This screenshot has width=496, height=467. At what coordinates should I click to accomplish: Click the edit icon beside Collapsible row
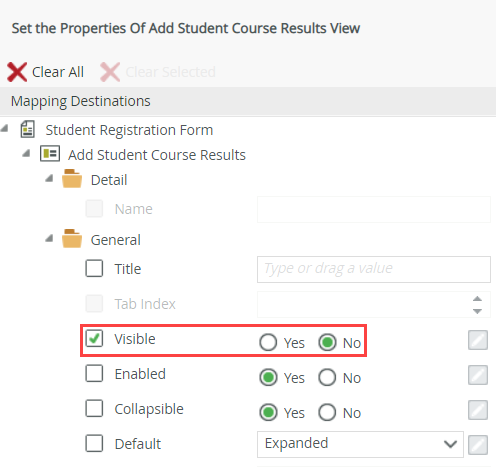click(478, 410)
